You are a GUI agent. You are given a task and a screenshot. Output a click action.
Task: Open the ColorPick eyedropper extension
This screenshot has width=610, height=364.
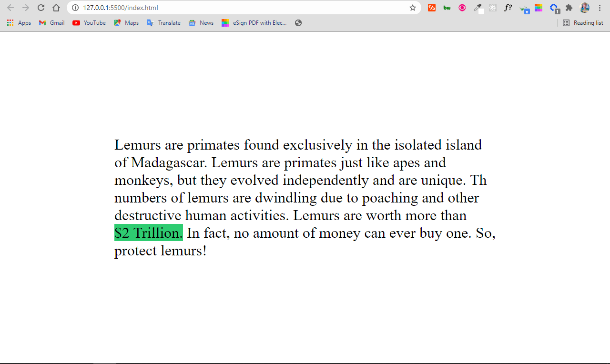[x=478, y=8]
